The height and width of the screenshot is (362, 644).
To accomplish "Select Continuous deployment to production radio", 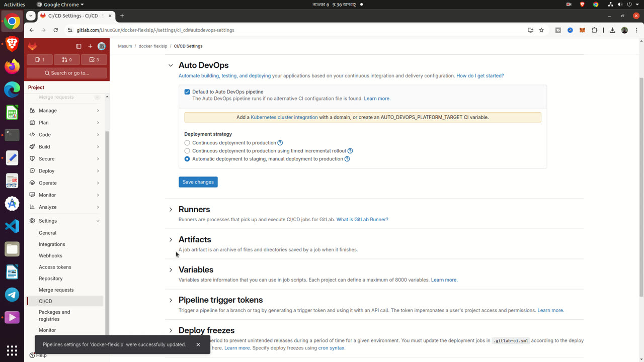I will click(187, 143).
